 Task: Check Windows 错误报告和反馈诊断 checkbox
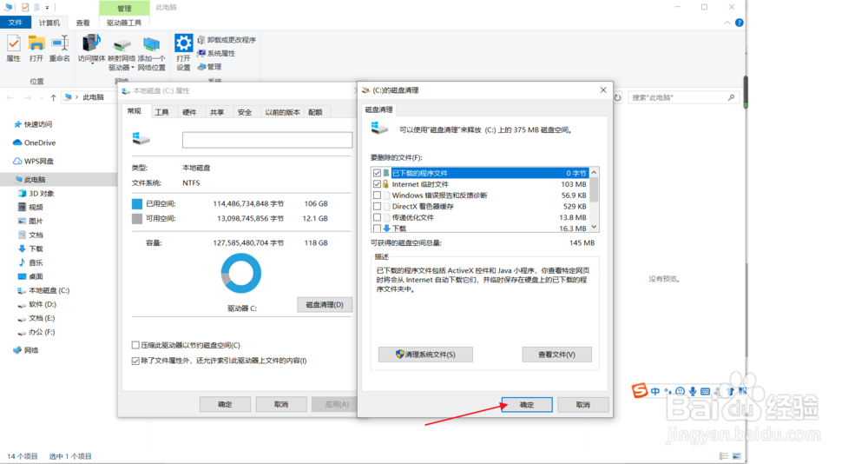pyautogui.click(x=377, y=196)
